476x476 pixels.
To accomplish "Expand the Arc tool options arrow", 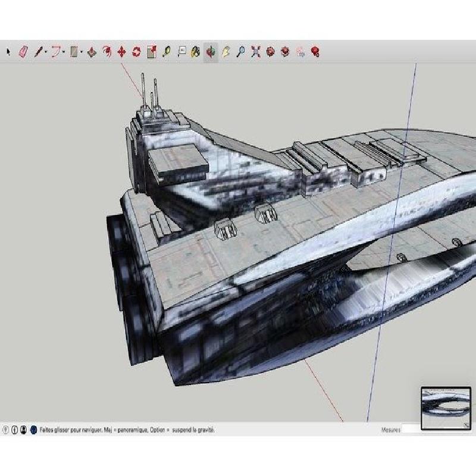I will coord(64,52).
